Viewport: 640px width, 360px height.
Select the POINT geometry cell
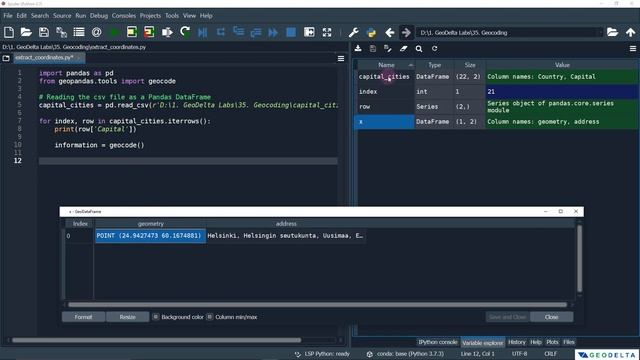150,236
